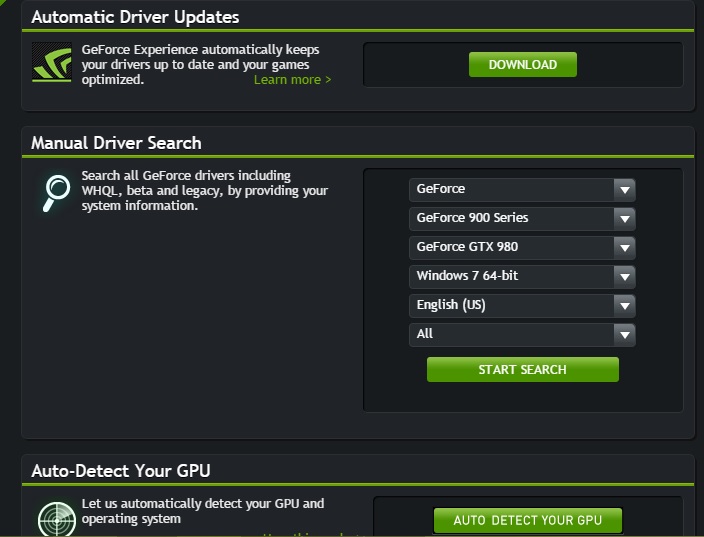
Task: Open the Learn more link
Action: pyautogui.click(x=292, y=79)
